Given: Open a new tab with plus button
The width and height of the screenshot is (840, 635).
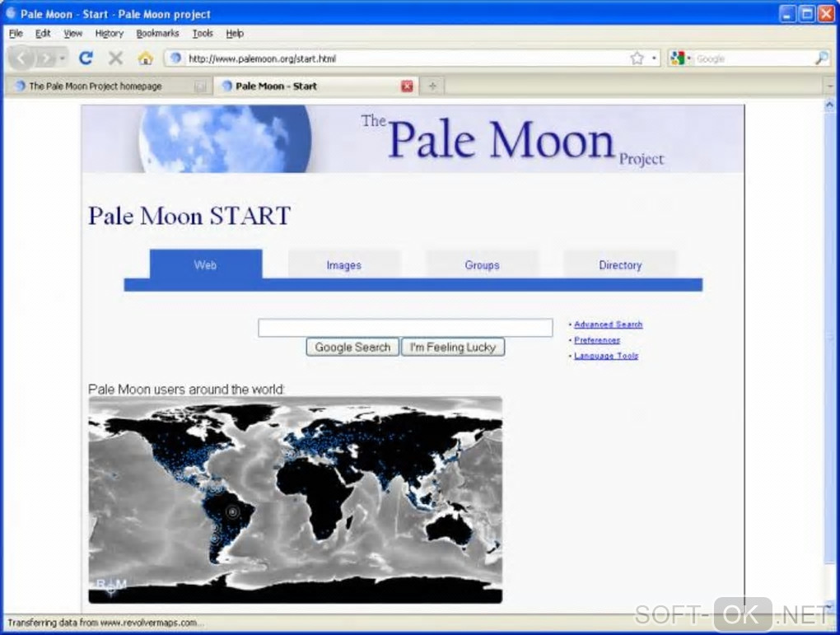Looking at the screenshot, I should coord(432,86).
